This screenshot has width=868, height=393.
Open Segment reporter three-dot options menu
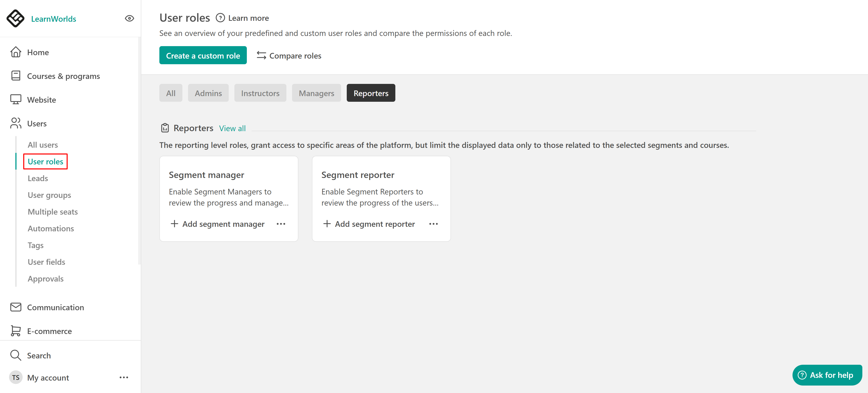coord(433,224)
